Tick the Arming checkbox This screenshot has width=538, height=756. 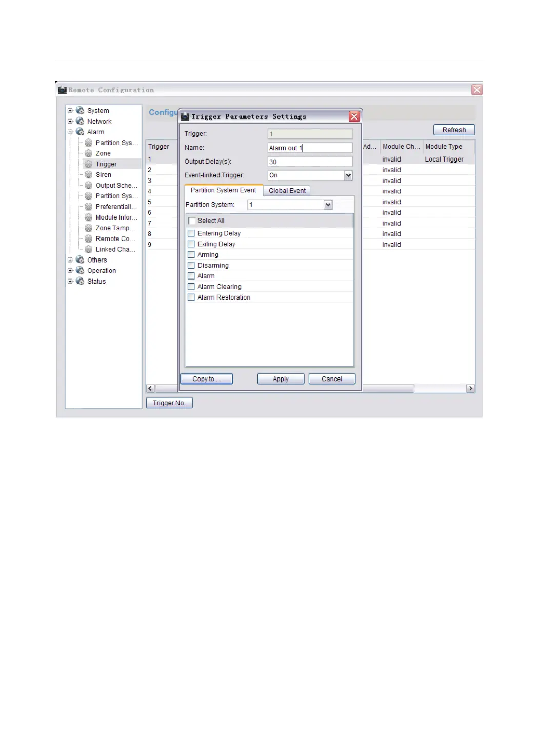(x=191, y=254)
